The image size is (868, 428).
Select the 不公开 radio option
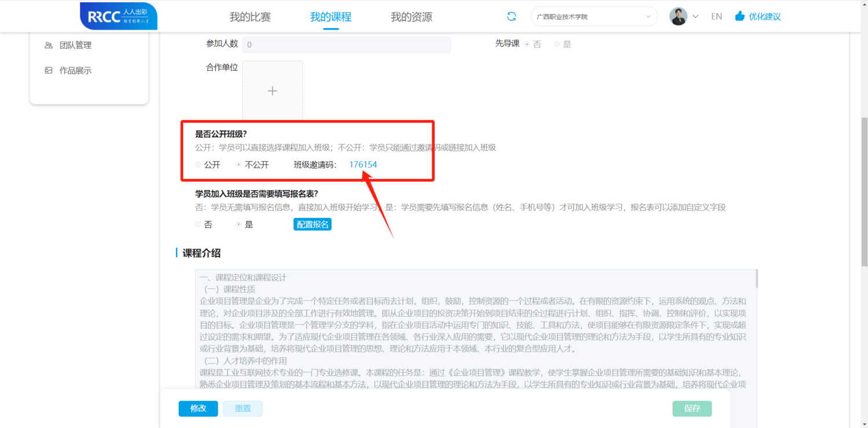(238, 164)
